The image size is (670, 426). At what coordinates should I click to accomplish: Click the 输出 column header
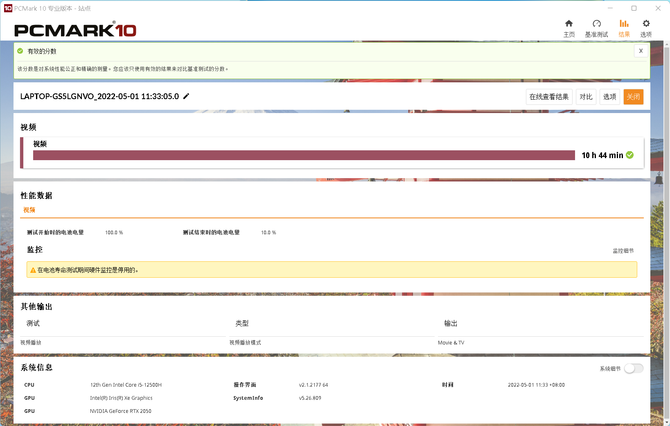(x=450, y=323)
